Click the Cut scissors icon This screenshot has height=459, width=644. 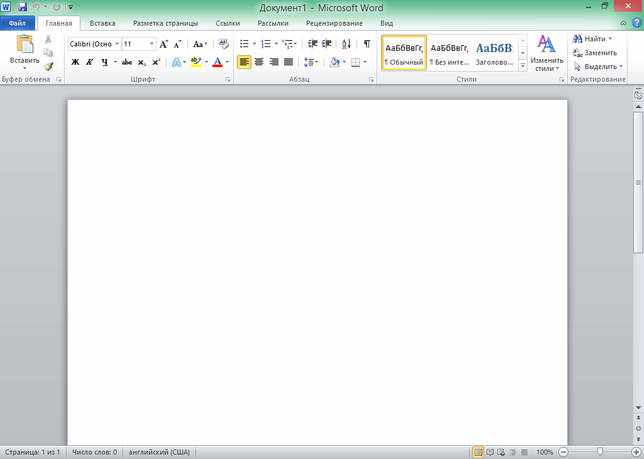point(48,39)
